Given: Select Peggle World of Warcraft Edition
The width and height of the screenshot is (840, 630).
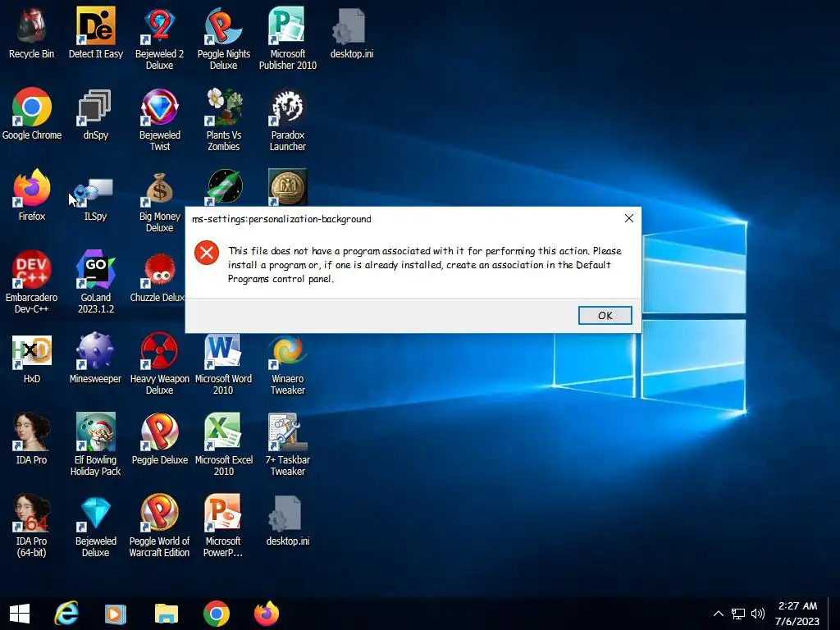Looking at the screenshot, I should point(160,526).
